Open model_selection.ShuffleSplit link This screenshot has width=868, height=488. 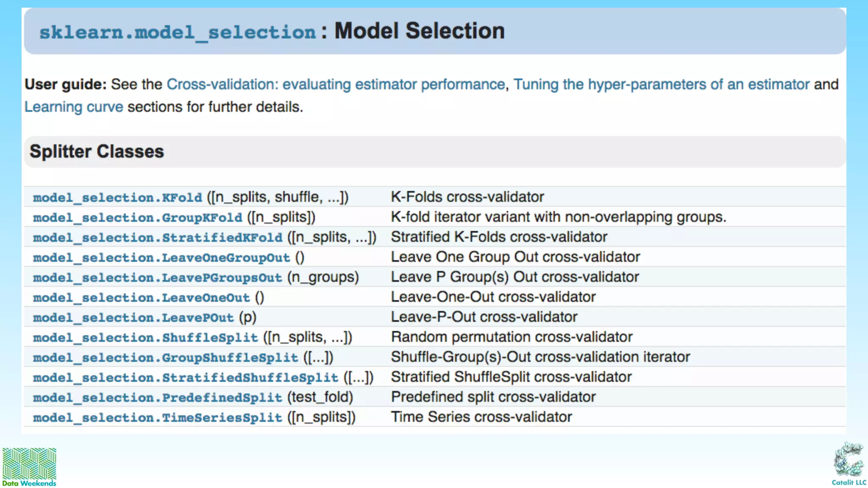coord(145,338)
